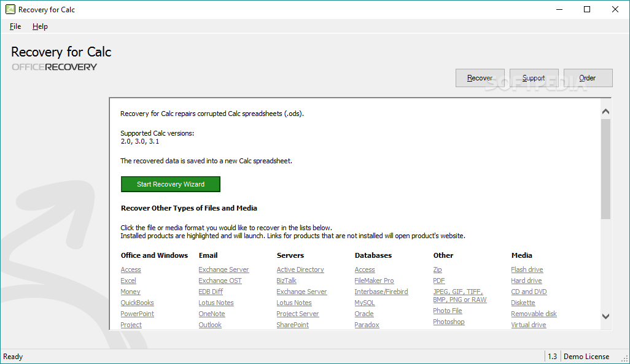Open Exchange Server link under Email
Screen dimensions: 630x364
(224, 269)
